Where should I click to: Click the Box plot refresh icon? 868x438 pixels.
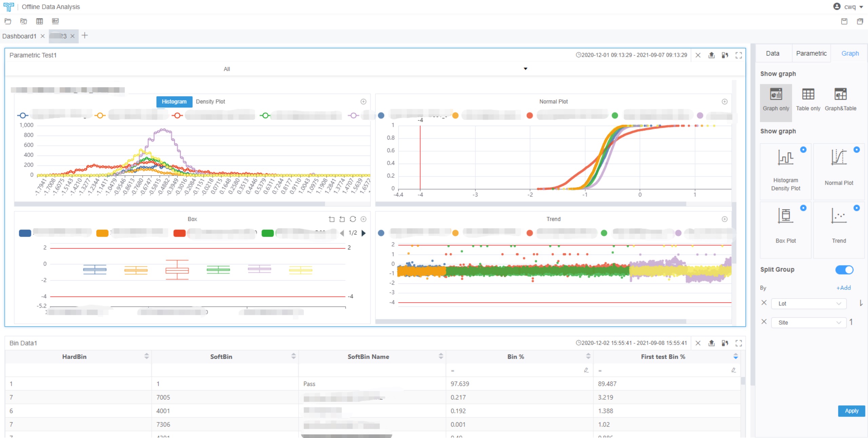pos(353,219)
